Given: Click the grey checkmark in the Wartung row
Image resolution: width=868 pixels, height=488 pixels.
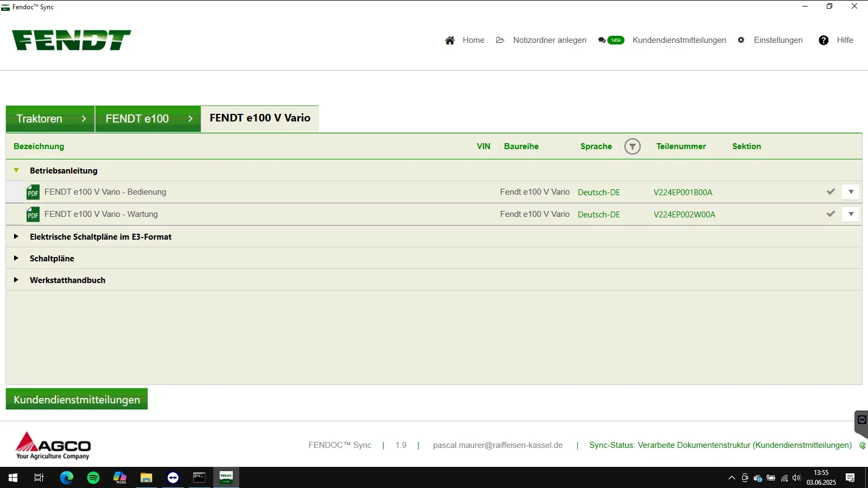Looking at the screenshot, I should 831,214.
